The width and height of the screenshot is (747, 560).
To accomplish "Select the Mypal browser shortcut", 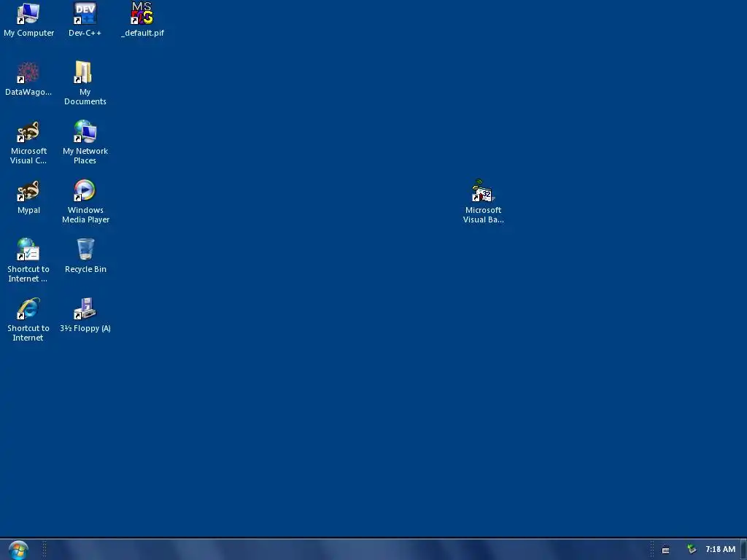I will (x=28, y=197).
